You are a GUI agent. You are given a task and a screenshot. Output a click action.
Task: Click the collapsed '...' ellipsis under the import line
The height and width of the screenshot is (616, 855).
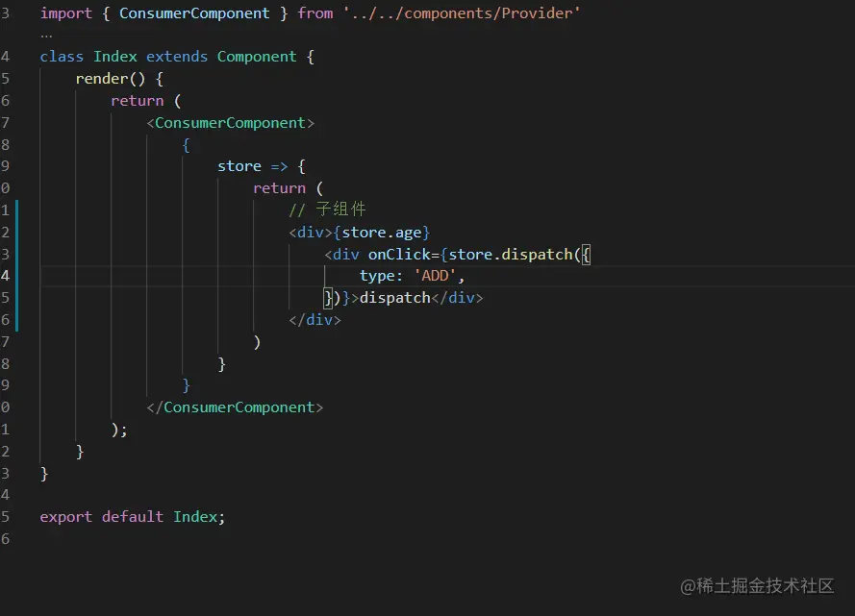tap(46, 36)
